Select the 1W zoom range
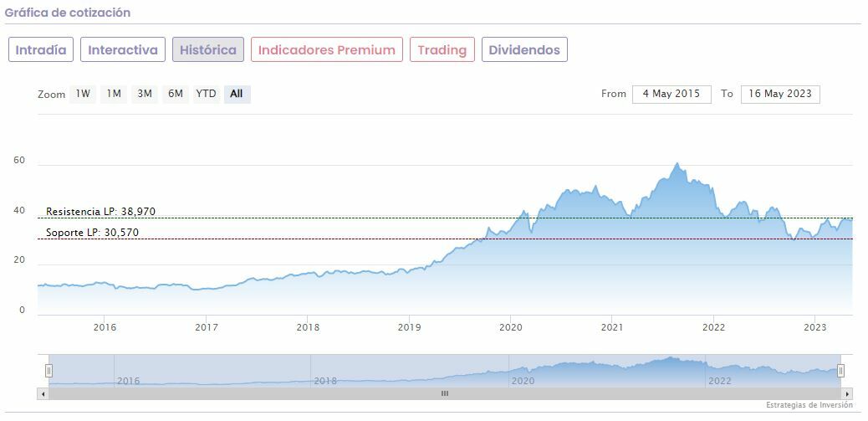Image resolution: width=868 pixels, height=421 pixels. point(83,94)
